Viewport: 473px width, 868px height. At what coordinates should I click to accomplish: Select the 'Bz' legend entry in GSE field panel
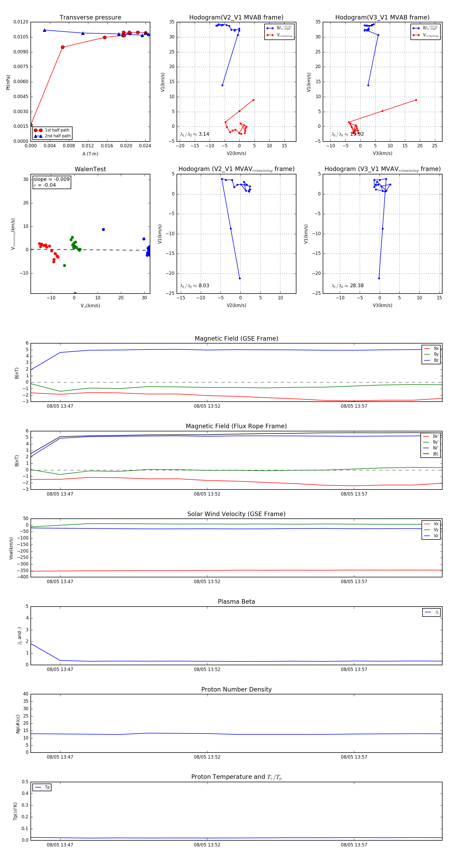(x=431, y=360)
